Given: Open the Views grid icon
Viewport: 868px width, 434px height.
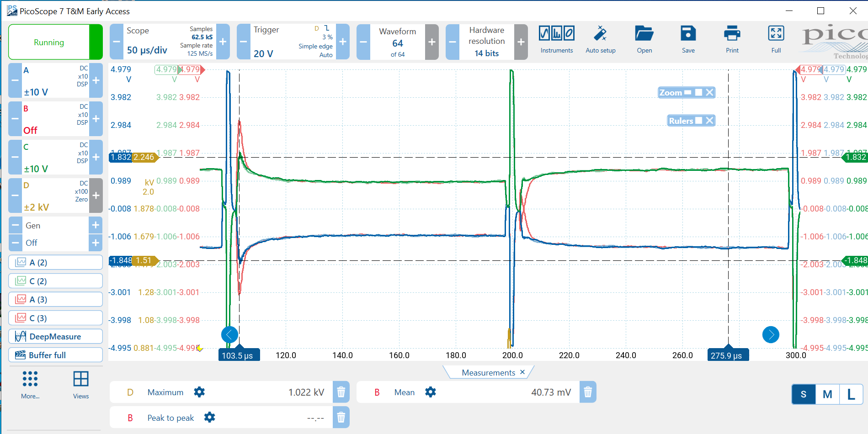Looking at the screenshot, I should (81, 379).
